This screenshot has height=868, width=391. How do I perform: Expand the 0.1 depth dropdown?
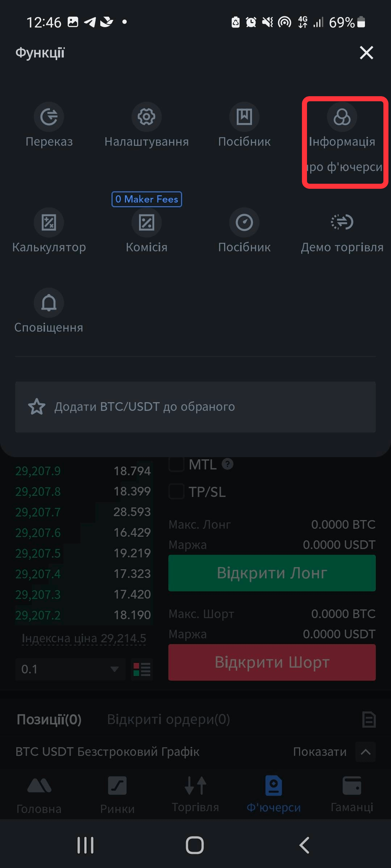pyautogui.click(x=70, y=669)
